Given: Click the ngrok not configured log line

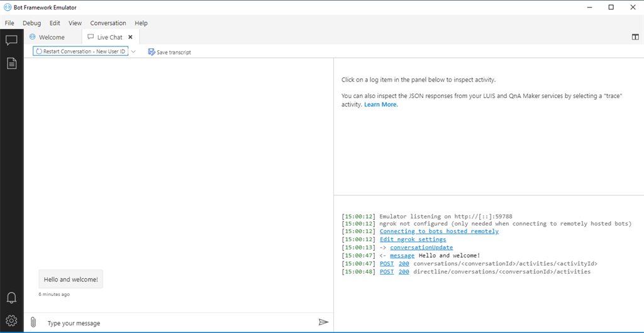Looking at the screenshot, I should tap(505, 224).
